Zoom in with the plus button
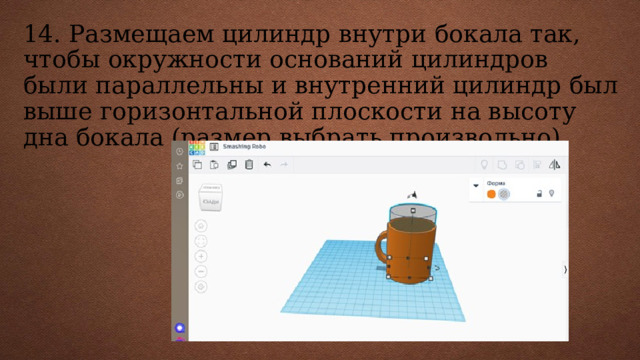640x360 pixels. pos(201,256)
